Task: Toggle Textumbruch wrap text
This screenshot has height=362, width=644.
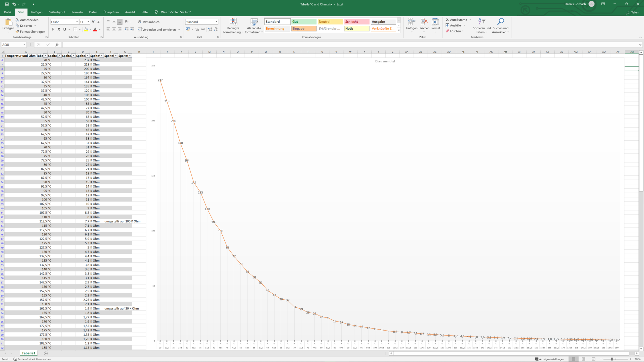Action: pyautogui.click(x=149, y=22)
